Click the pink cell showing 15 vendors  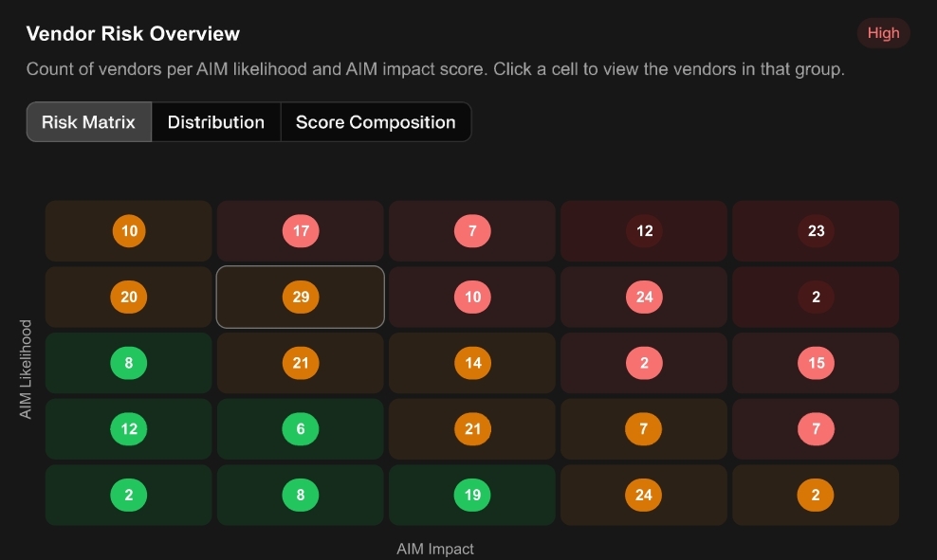pyautogui.click(x=816, y=363)
